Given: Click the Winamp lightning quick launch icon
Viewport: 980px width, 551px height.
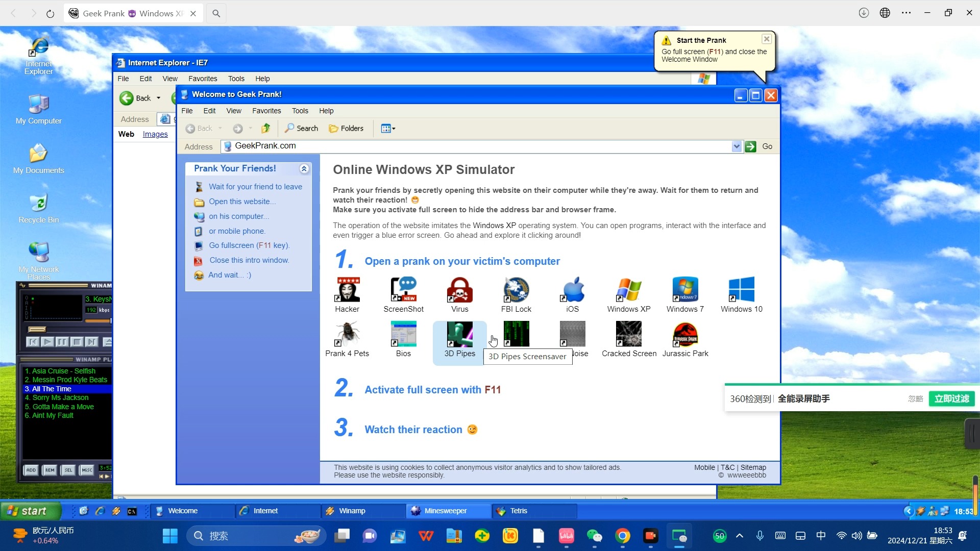Looking at the screenshot, I should coord(116,511).
